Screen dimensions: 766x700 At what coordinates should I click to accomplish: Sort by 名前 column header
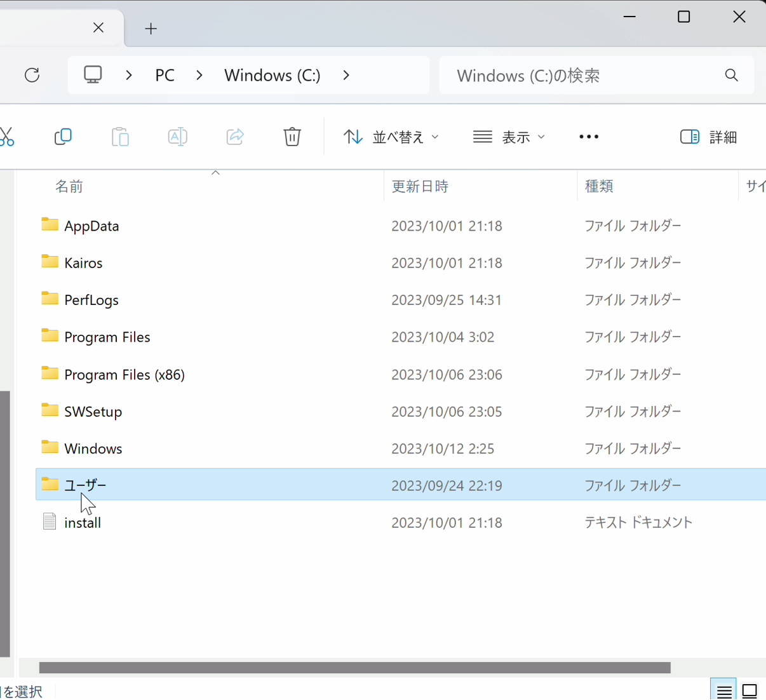[x=69, y=186]
